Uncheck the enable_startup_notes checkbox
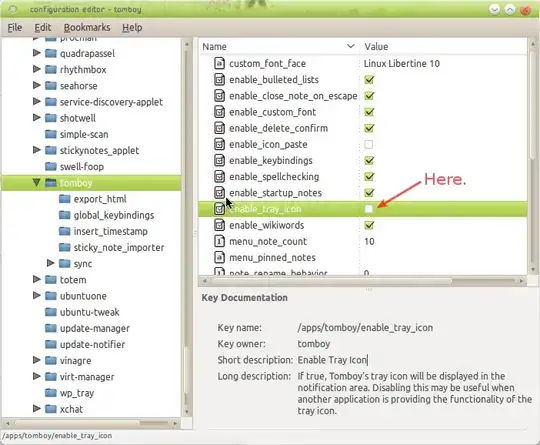 pyautogui.click(x=369, y=193)
